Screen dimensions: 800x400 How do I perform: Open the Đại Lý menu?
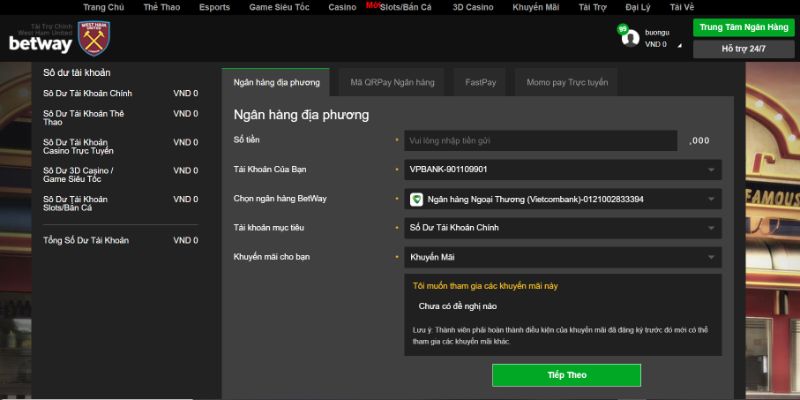(638, 7)
